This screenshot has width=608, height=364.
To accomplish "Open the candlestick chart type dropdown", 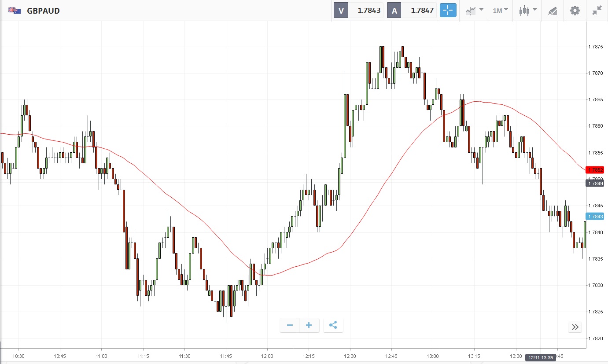I will pos(527,11).
